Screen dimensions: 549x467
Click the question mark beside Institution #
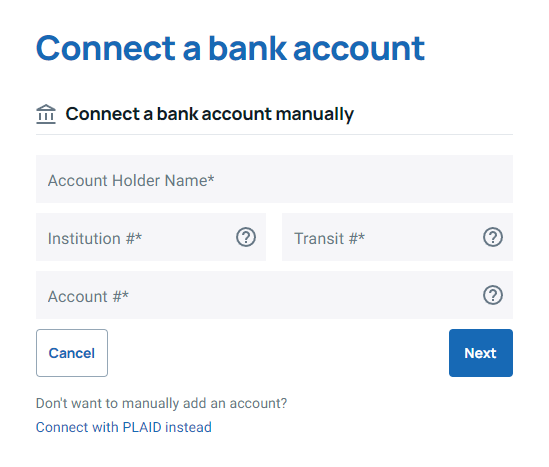[x=246, y=237]
